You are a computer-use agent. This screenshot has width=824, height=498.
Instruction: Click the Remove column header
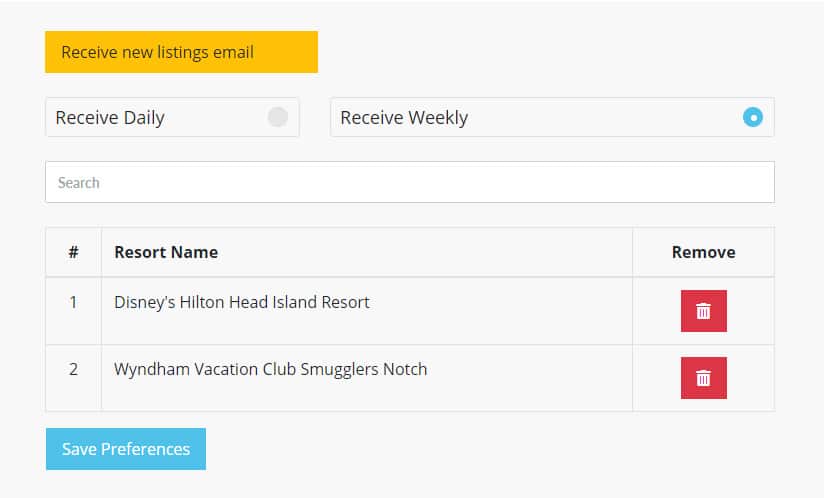coord(704,252)
